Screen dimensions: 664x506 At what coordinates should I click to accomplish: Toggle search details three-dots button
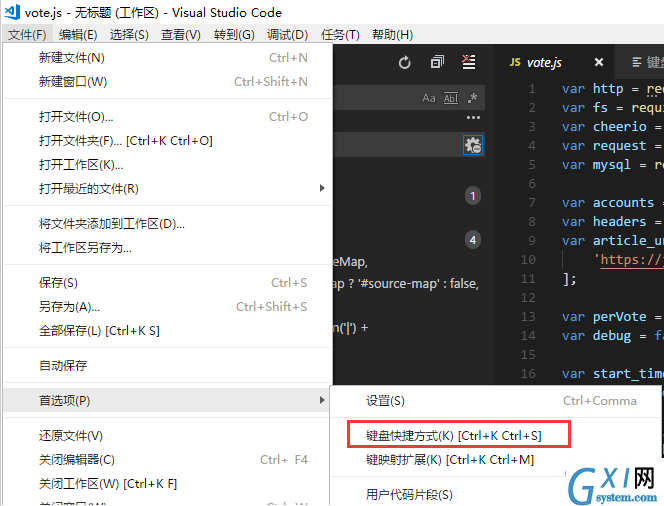click(473, 118)
